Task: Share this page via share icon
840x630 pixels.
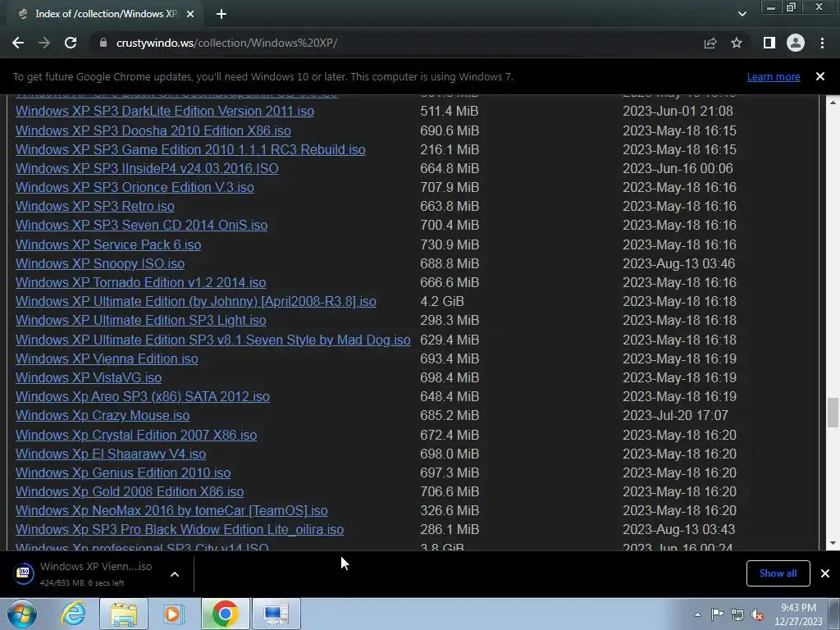Action: [x=710, y=43]
